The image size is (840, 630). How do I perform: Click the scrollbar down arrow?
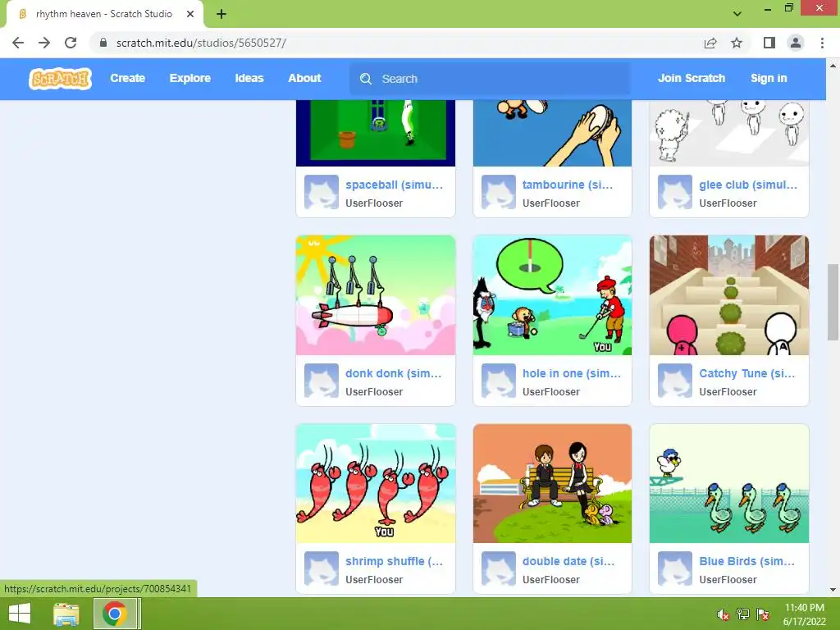click(833, 590)
